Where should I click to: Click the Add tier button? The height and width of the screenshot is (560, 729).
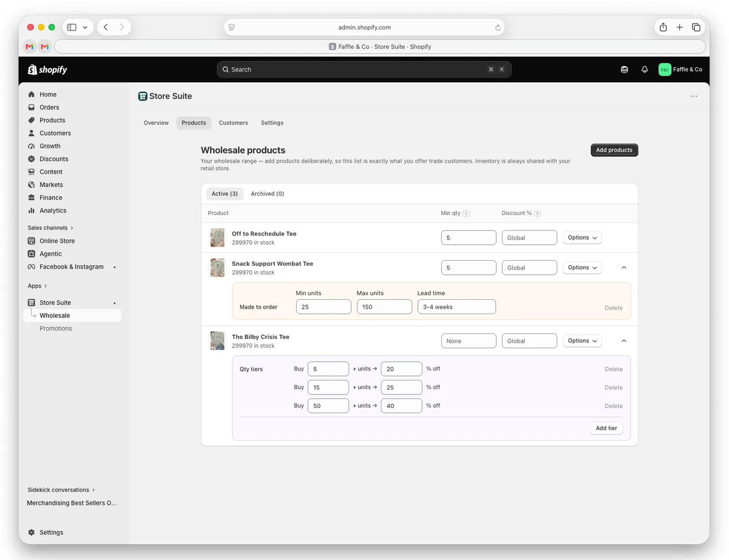(x=606, y=428)
